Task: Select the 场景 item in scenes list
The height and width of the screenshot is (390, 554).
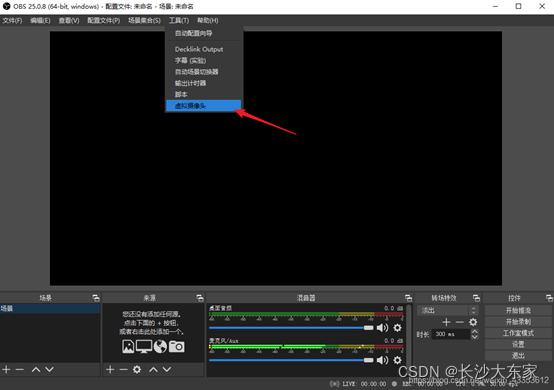Action: tap(50, 308)
